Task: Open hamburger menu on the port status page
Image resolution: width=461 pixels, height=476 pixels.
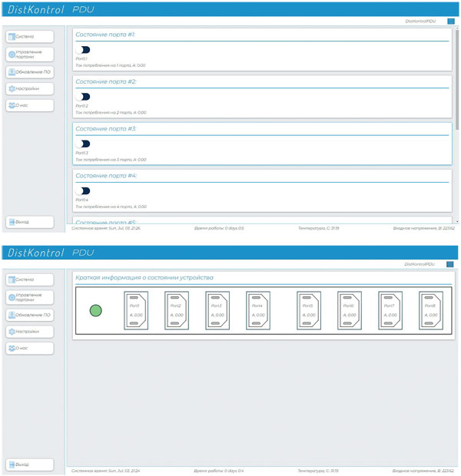Action: [451, 21]
